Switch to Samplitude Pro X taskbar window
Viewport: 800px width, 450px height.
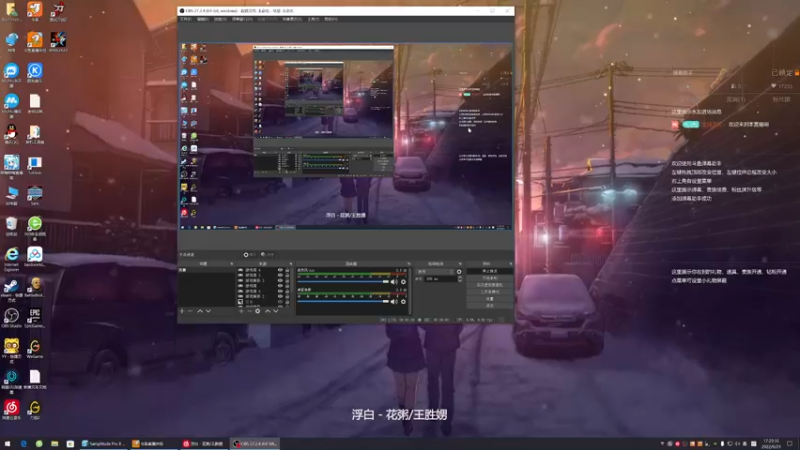[104, 444]
